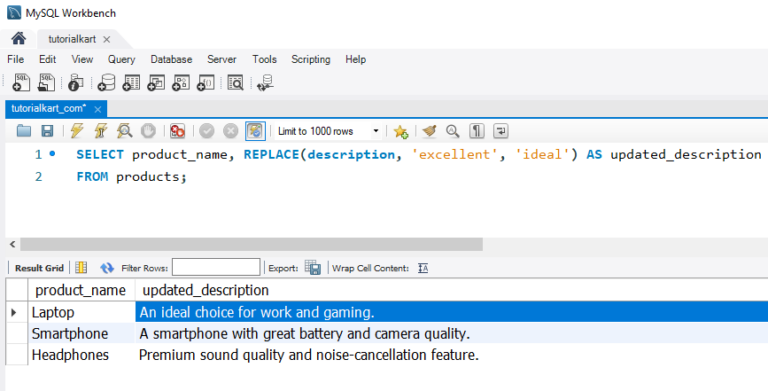Screen dimensions: 768x391
Task: Open the Query menu
Action: point(121,59)
